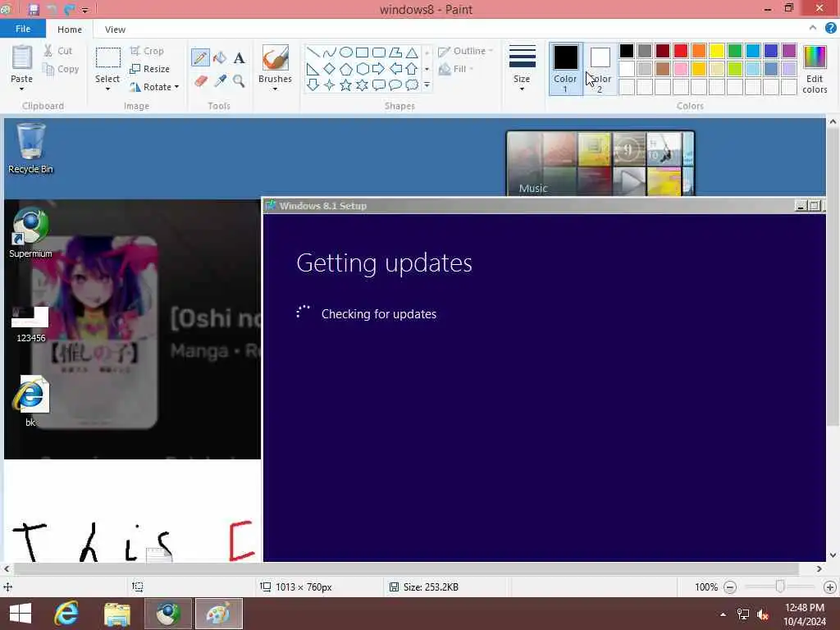Expand the Shapes gallery more arrow

[427, 84]
